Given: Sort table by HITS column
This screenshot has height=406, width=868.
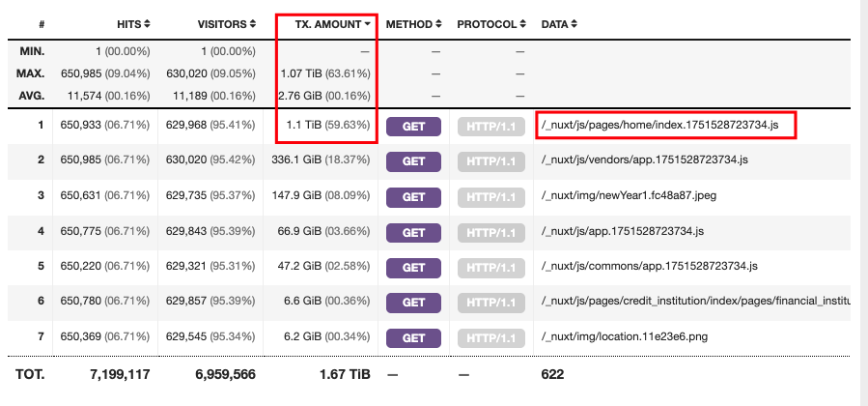Looking at the screenshot, I should [133, 24].
